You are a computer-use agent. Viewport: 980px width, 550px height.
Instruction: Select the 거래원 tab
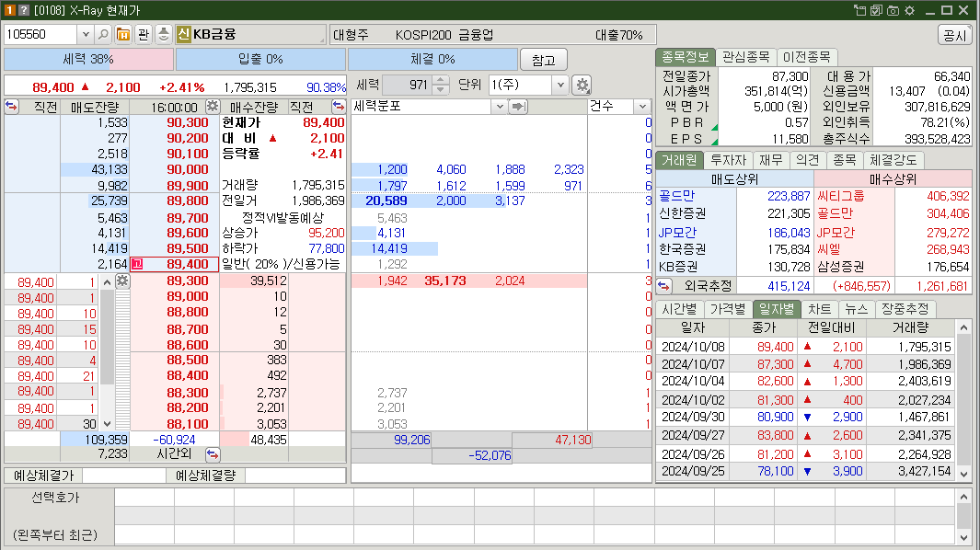pyautogui.click(x=679, y=160)
